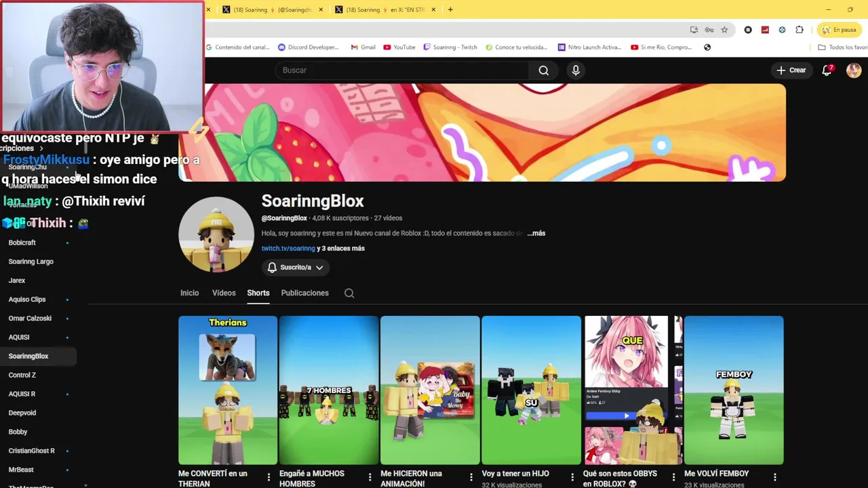Open the Baby No Money animation short
The height and width of the screenshot is (488, 868).
pos(430,390)
